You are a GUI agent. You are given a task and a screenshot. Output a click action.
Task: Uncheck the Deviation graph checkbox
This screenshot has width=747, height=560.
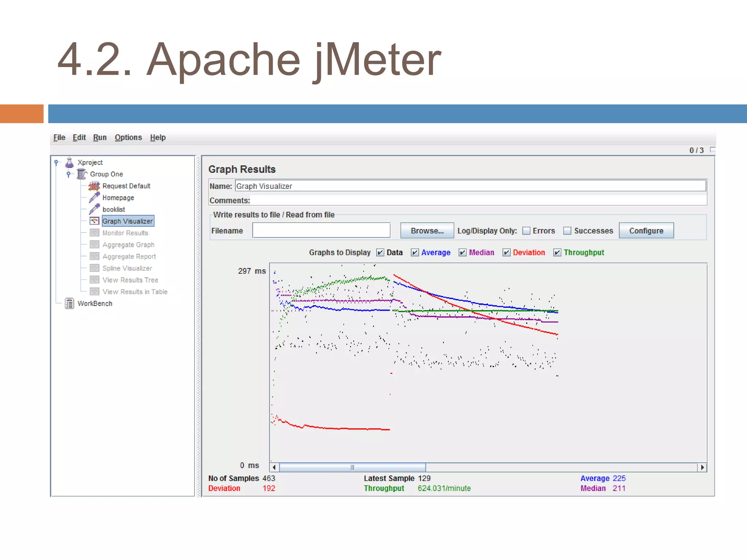(x=506, y=252)
